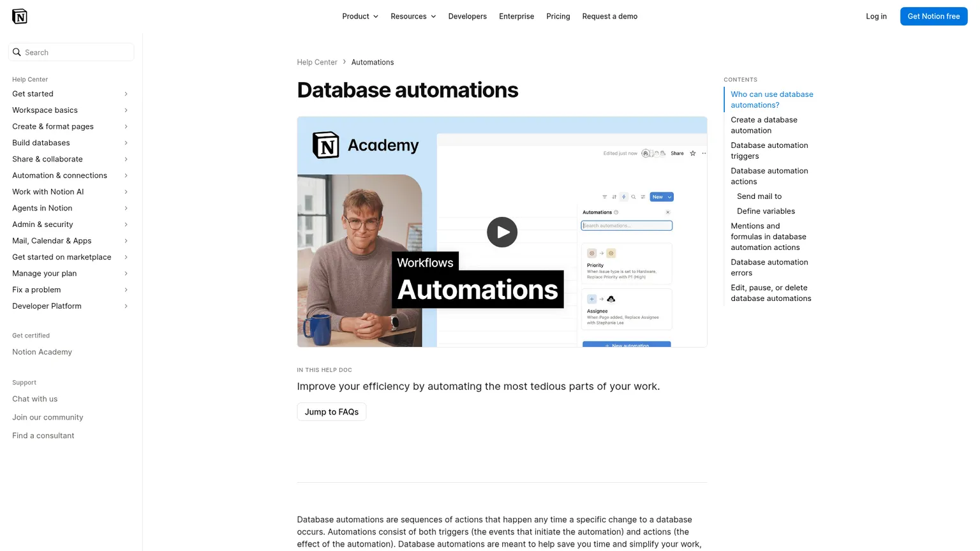
Task: Click the Log in link
Action: coord(876,17)
